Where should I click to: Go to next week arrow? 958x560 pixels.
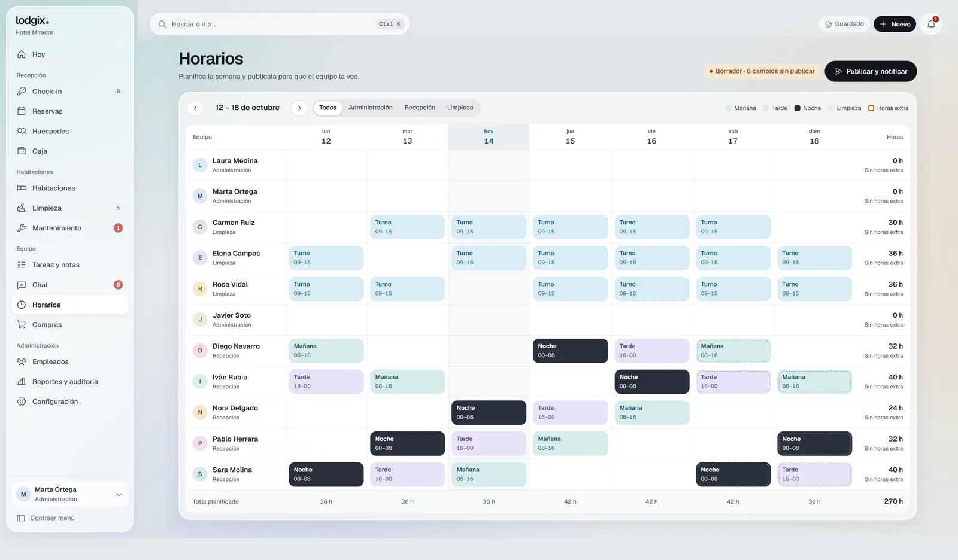point(299,108)
